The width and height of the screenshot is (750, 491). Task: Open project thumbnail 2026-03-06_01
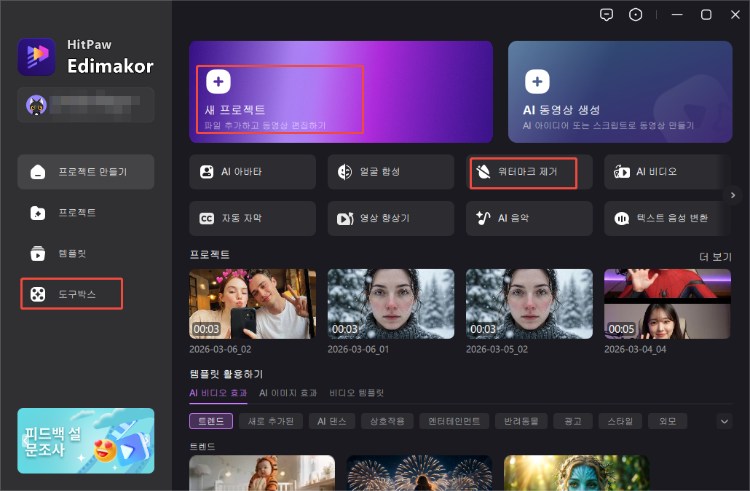tap(391, 304)
